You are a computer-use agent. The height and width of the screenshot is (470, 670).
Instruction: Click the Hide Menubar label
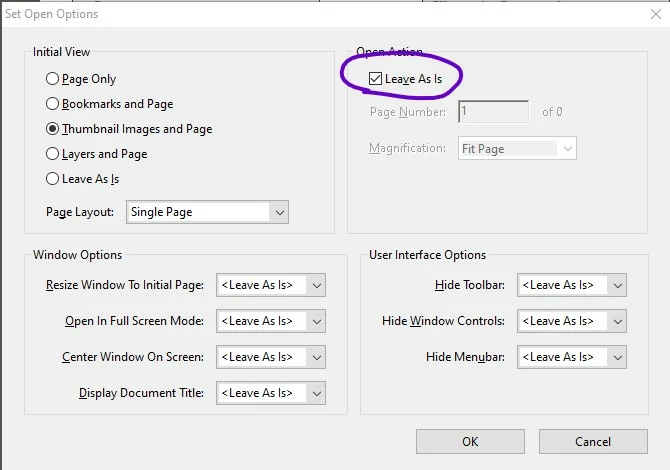tap(465, 357)
